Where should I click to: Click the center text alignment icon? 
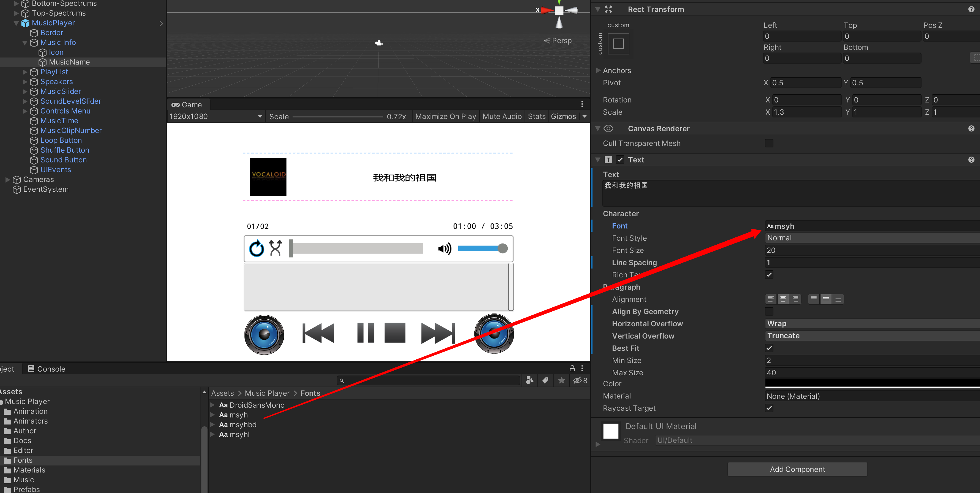783,299
